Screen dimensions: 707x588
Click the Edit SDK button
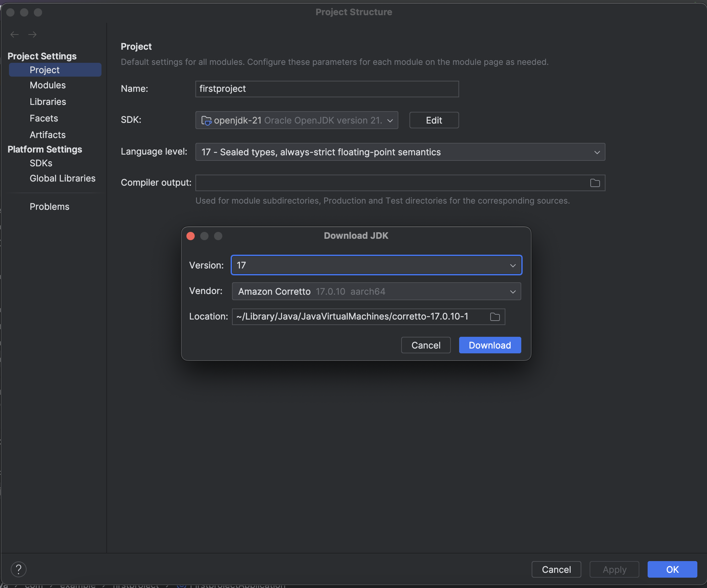coord(434,120)
